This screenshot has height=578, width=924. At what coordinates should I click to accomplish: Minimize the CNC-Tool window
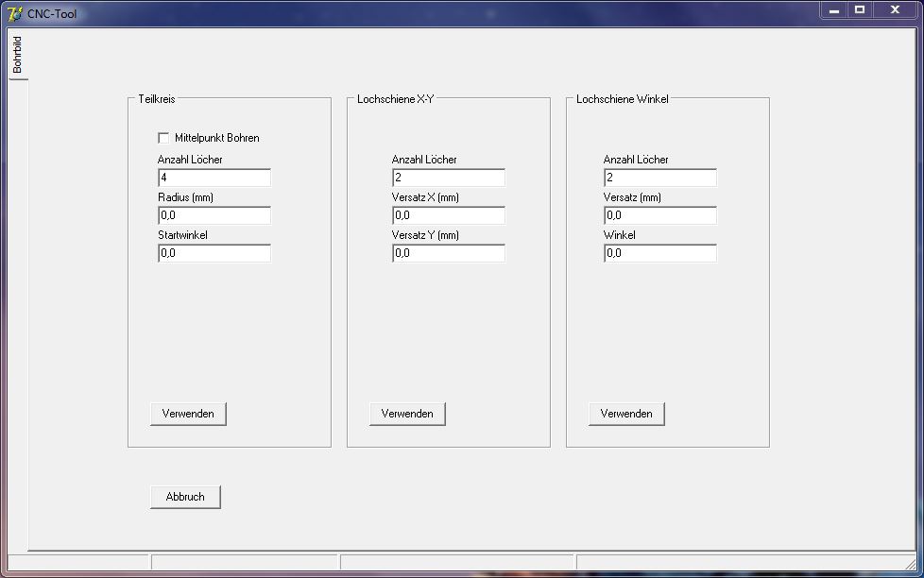click(834, 9)
